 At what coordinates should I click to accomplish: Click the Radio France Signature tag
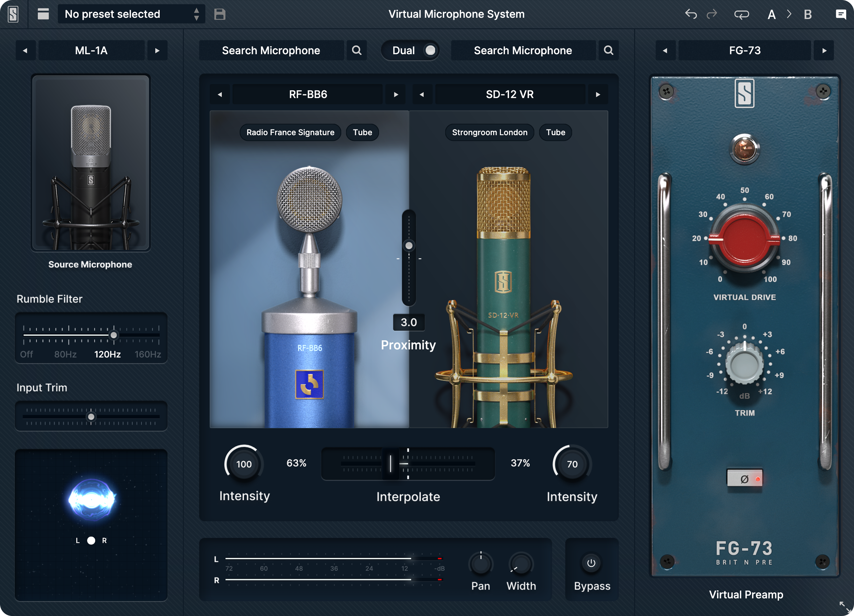290,133
